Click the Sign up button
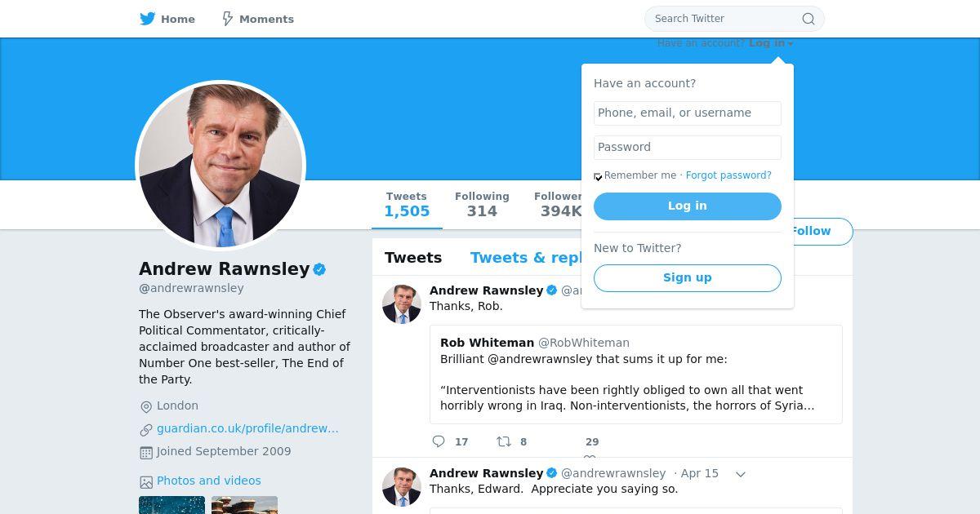The image size is (980, 514). click(688, 278)
